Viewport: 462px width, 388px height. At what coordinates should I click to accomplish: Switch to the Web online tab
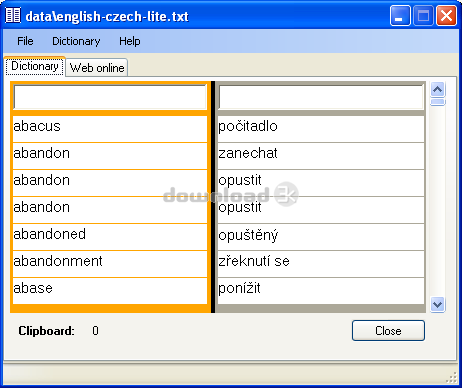[x=97, y=68]
